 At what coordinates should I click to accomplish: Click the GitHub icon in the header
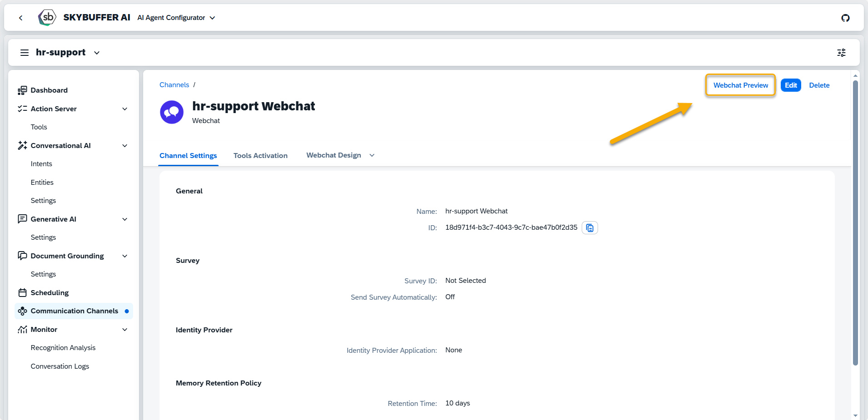845,18
